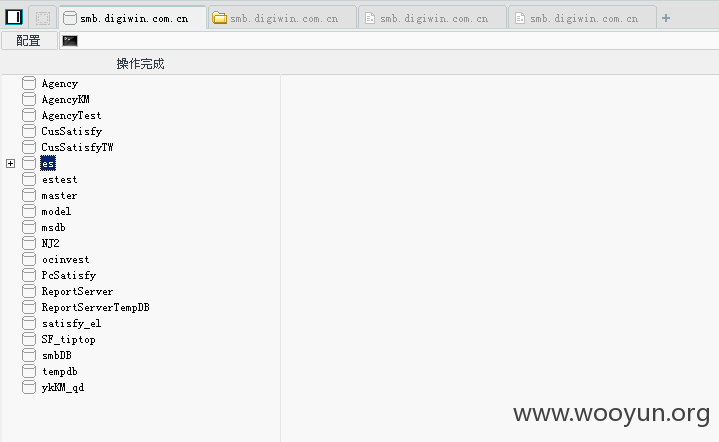
Task: Select the CusSatisfy tree label
Action: pos(72,132)
